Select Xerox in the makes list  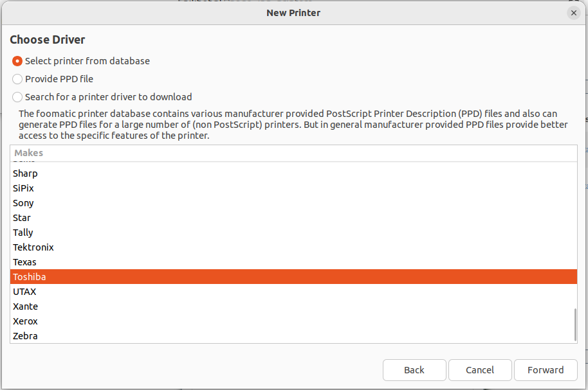(x=26, y=321)
